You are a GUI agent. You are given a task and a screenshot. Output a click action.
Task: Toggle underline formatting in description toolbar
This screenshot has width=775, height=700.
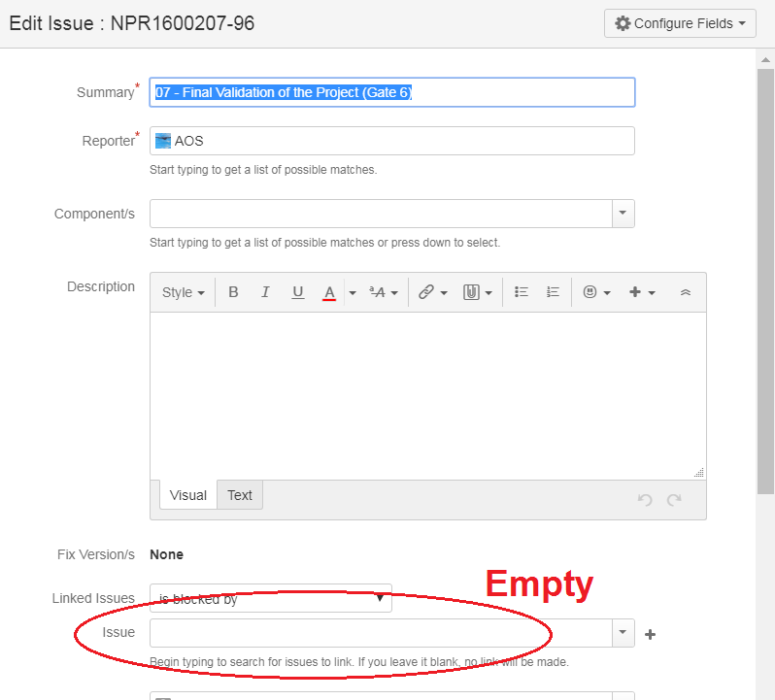297,292
